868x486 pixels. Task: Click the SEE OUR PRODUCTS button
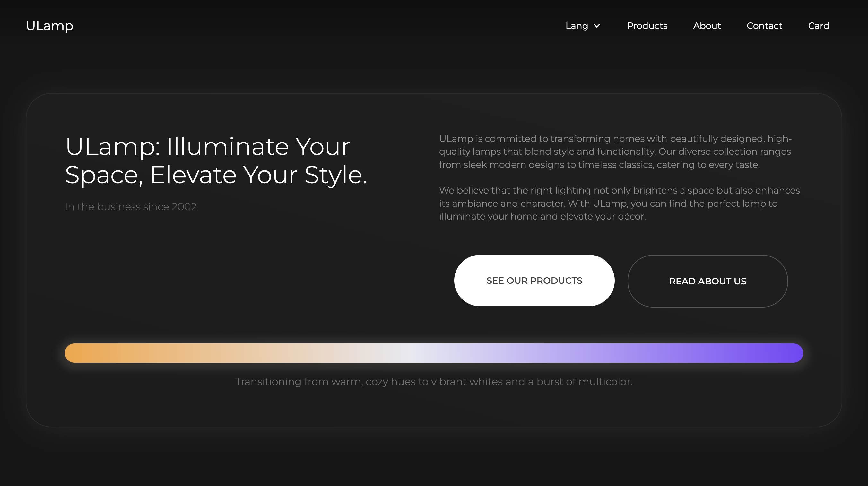coord(534,281)
